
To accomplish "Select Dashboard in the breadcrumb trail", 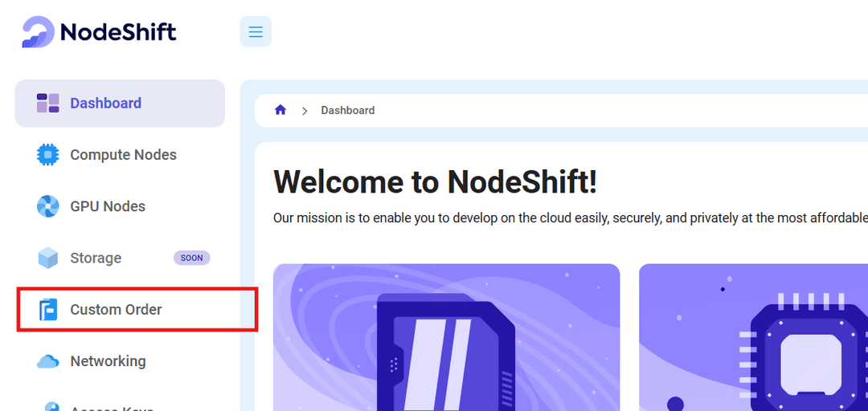I will pyautogui.click(x=347, y=111).
